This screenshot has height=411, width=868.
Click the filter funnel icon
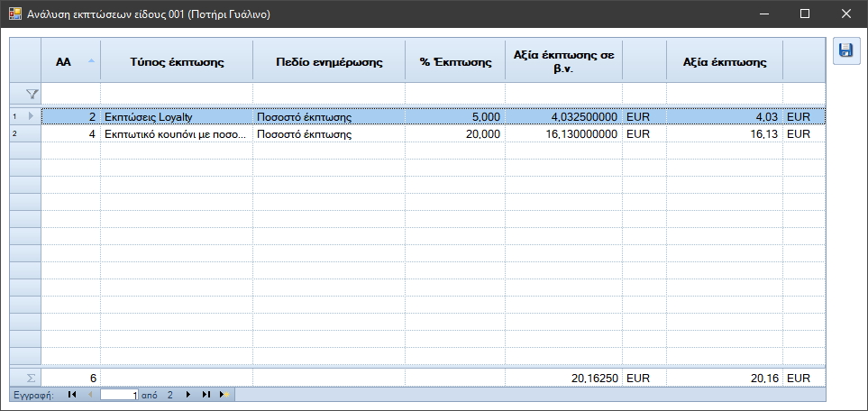(33, 94)
